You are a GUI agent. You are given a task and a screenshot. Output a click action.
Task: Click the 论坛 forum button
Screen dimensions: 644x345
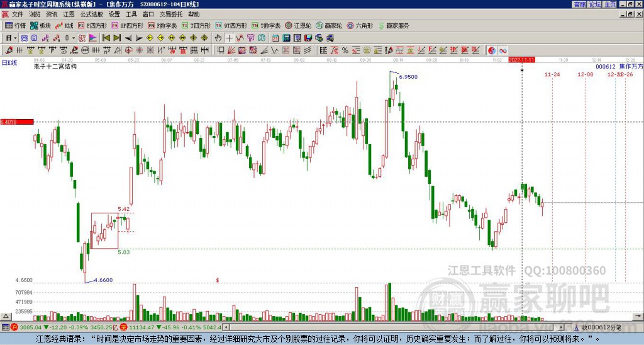(594, 4)
